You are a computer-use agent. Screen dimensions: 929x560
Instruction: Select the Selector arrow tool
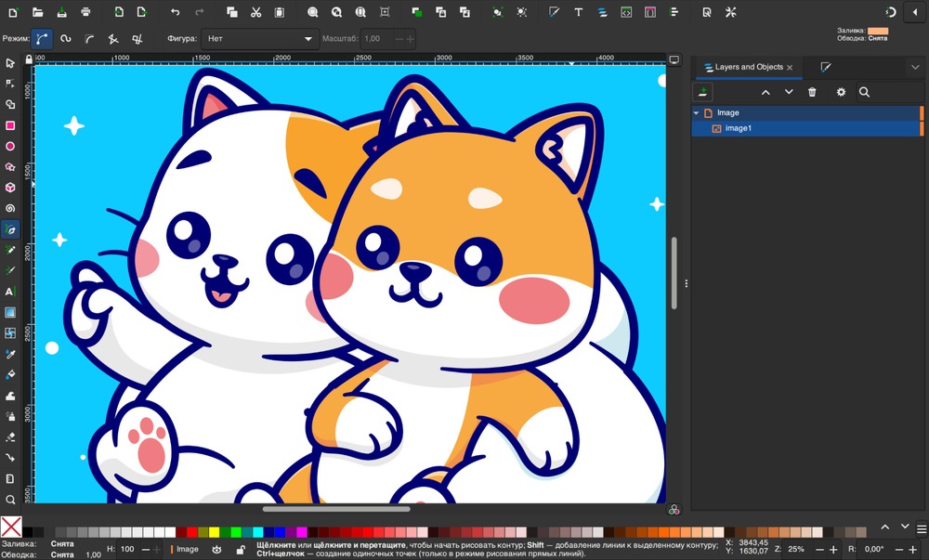[x=11, y=63]
